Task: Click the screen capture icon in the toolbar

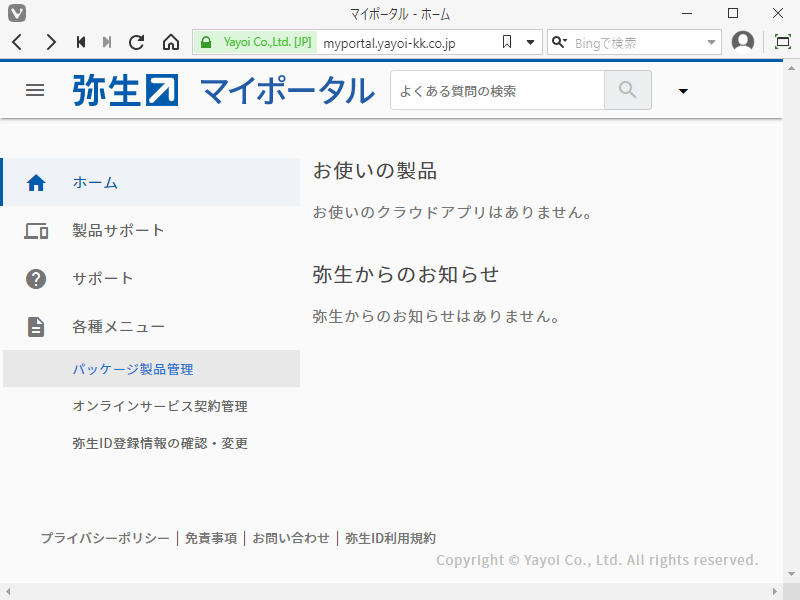Action: tap(783, 42)
